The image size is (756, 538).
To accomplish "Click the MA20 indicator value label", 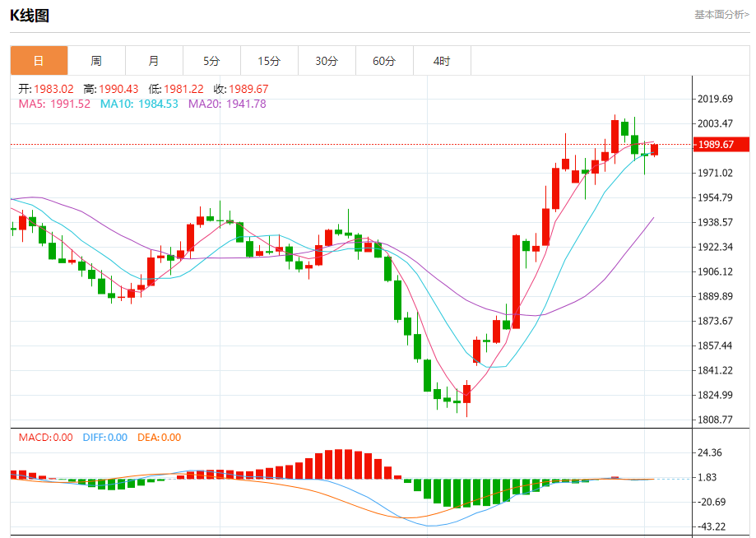I will click(227, 104).
